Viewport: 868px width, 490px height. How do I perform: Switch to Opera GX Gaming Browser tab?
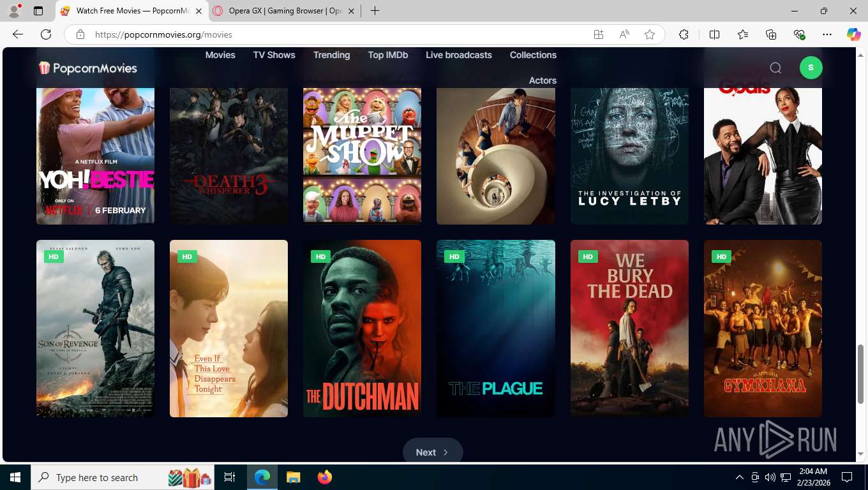(x=285, y=11)
